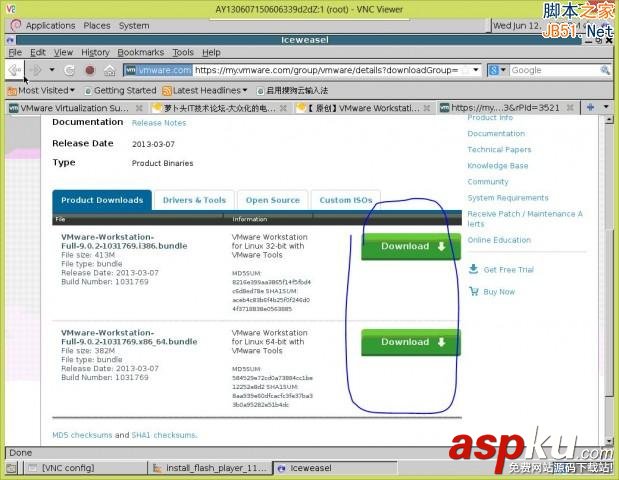Open the System menu in top panel
Screen dimensions: 619x480
pyautogui.click(x=134, y=26)
